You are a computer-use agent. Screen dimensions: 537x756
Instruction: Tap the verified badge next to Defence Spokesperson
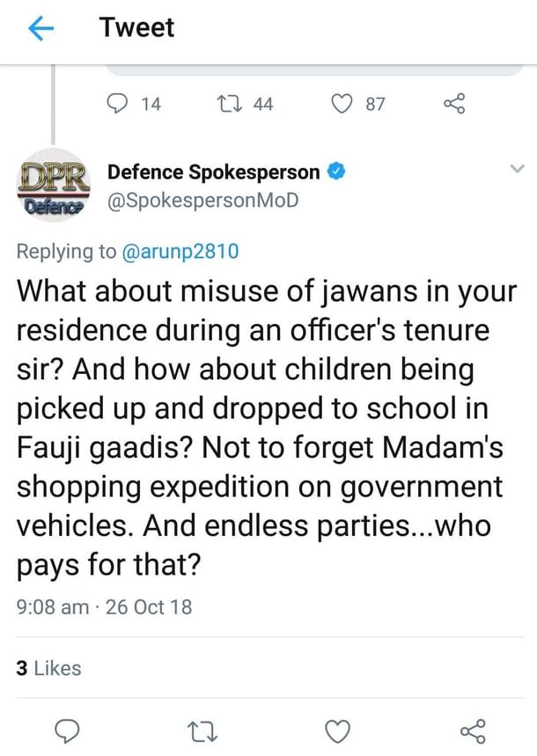[335, 172]
